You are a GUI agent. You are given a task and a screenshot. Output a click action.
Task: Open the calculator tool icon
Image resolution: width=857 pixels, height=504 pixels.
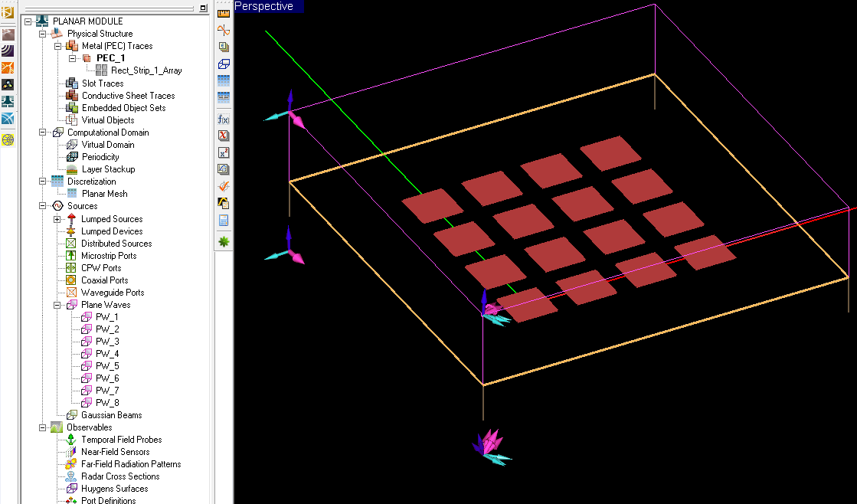[224, 221]
